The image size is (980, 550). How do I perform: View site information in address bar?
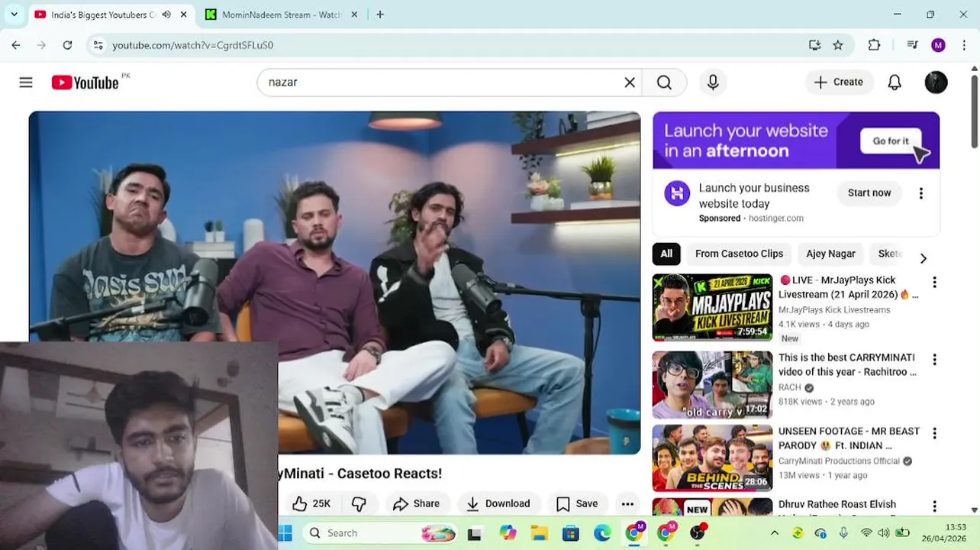point(98,45)
